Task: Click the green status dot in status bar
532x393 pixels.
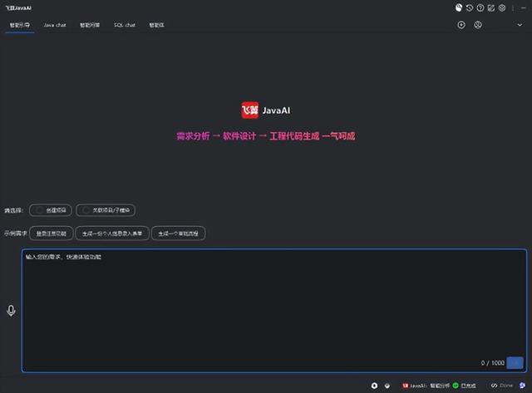Action: coord(456,386)
